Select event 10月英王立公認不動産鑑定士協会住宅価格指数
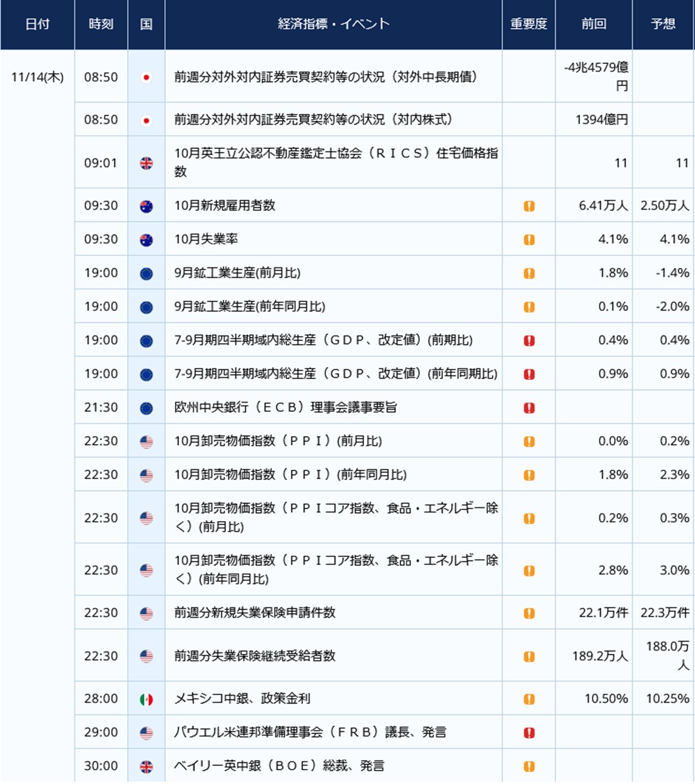Image resolution: width=695 pixels, height=784 pixels. click(x=336, y=162)
